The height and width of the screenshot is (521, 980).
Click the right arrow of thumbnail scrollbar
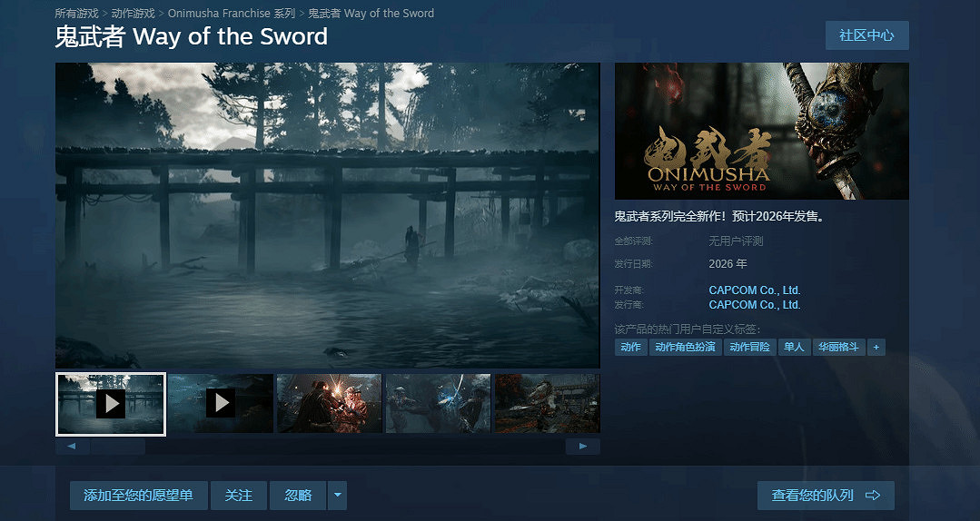(582, 447)
